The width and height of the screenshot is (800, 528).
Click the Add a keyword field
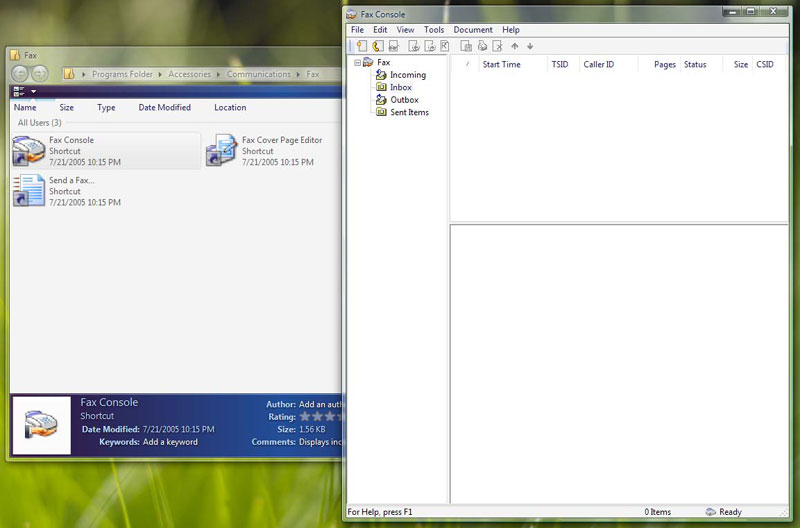pos(170,442)
